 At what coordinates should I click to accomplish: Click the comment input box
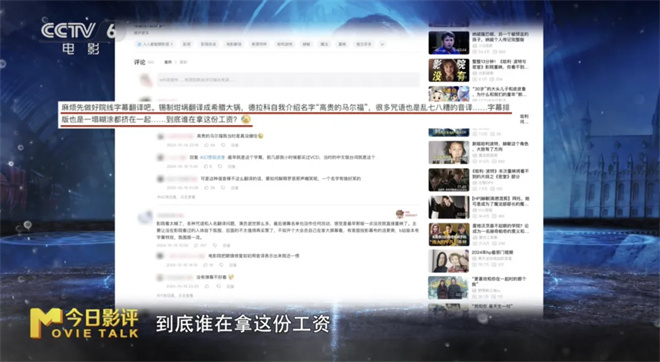(288, 80)
